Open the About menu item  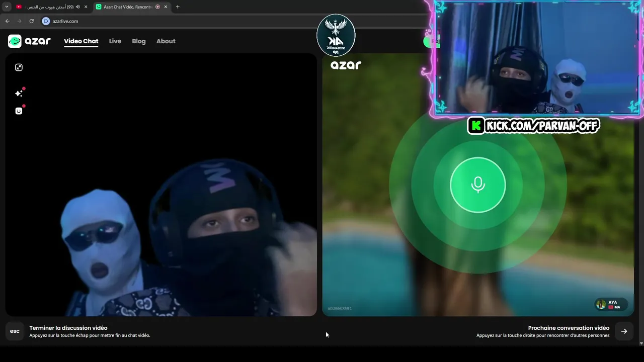[166, 41]
